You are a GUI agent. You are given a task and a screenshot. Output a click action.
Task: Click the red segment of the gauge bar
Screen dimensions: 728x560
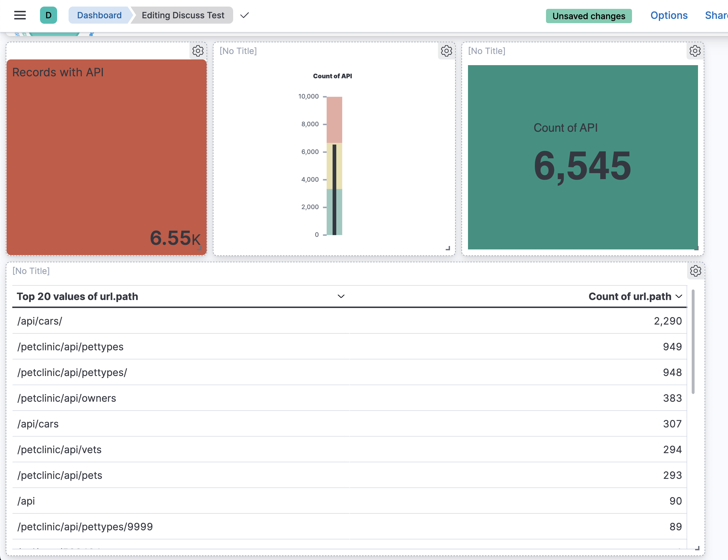(334, 119)
